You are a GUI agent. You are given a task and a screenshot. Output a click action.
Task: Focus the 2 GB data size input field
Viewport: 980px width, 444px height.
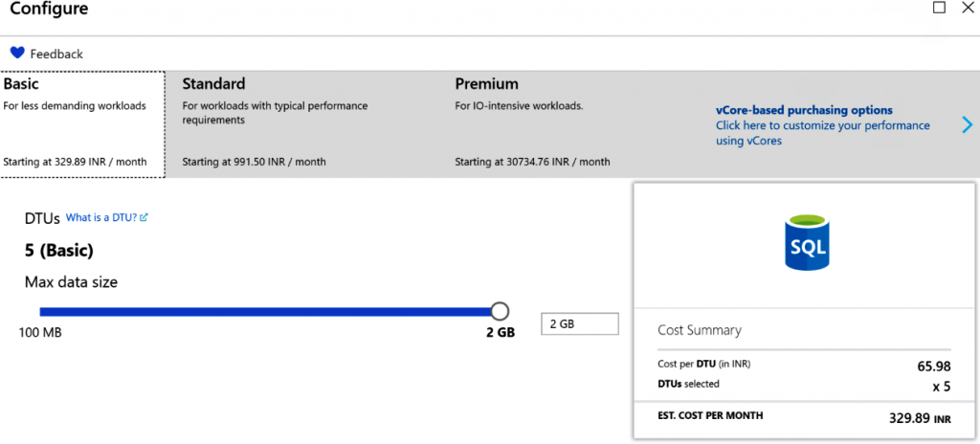coord(579,324)
